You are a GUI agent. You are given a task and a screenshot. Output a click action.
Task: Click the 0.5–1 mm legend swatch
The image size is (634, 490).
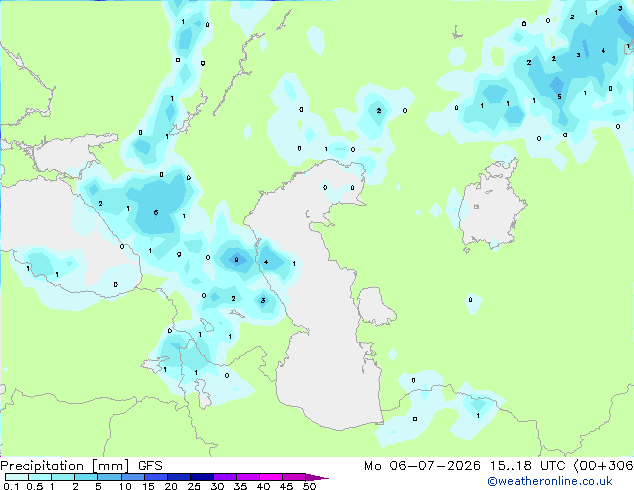coord(40,477)
